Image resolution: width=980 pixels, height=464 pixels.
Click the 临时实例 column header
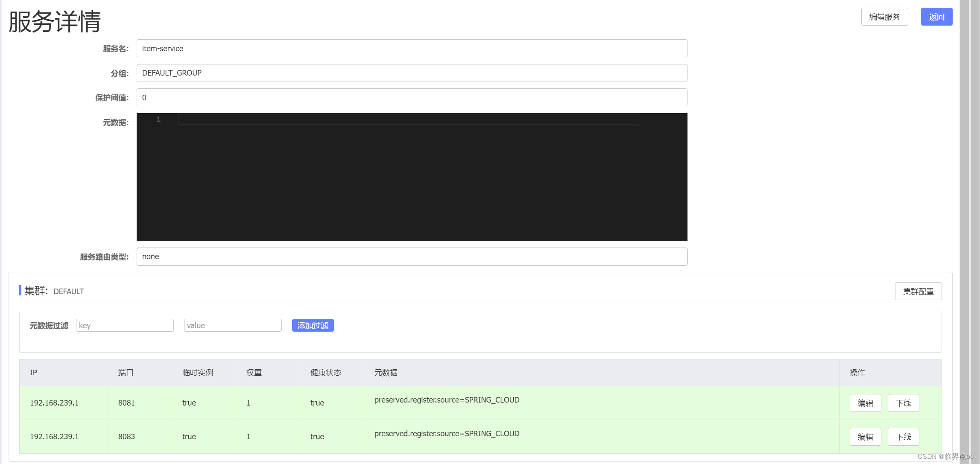pos(204,373)
